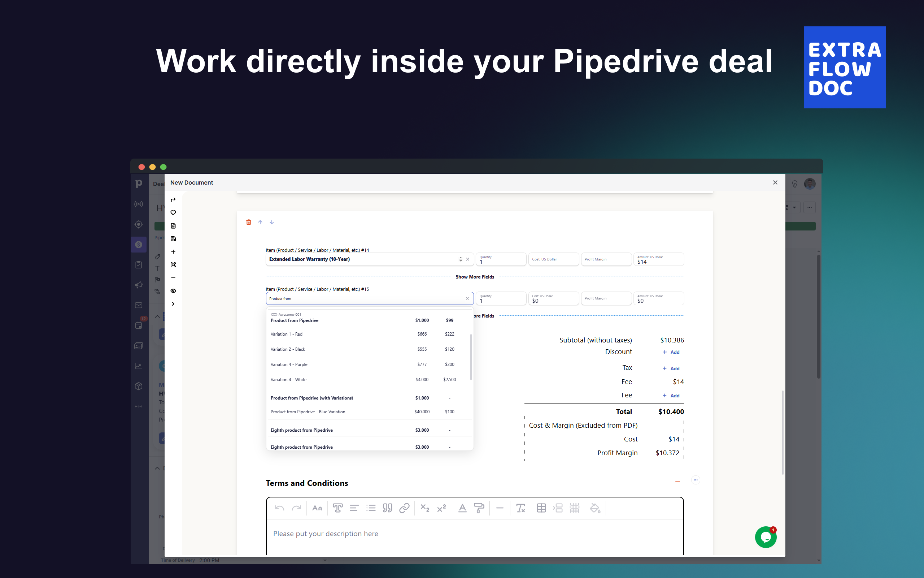924x578 pixels.
Task: Open the text style T tool
Action: [x=337, y=508]
